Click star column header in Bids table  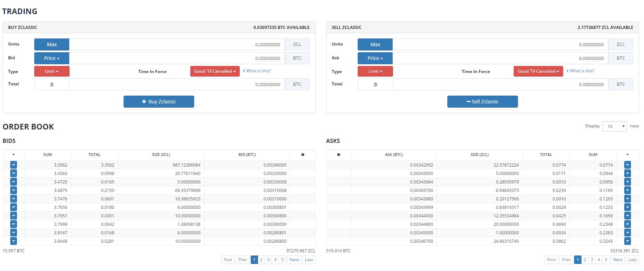tap(303, 155)
